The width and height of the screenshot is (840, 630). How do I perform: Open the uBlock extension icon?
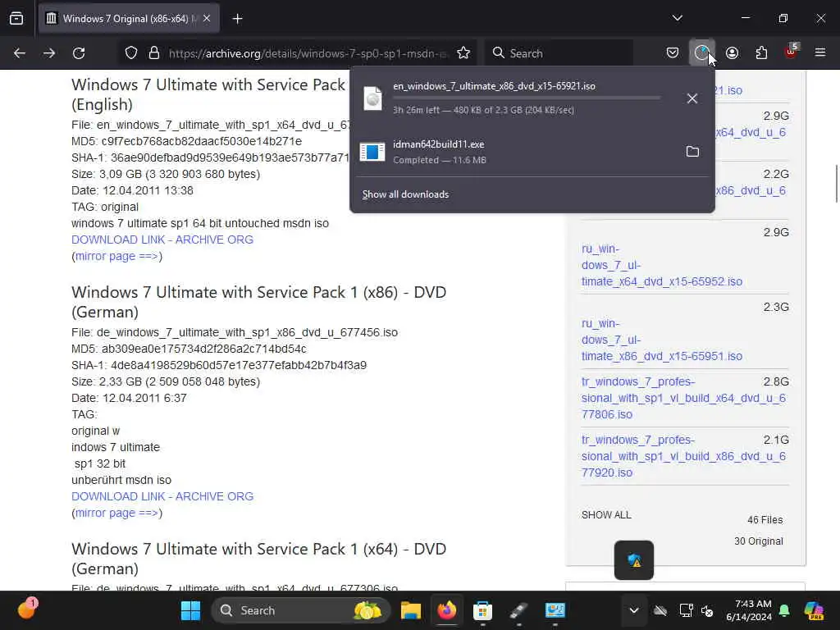pos(791,52)
